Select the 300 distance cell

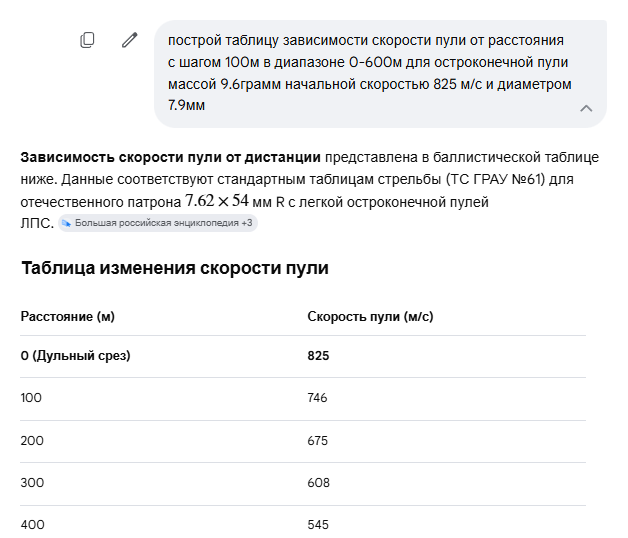point(32,483)
